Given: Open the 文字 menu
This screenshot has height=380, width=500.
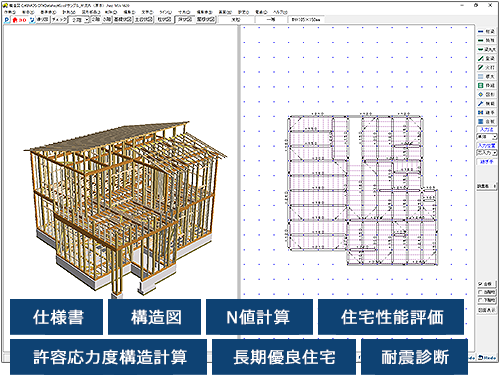Looking at the screenshot, I should [147, 12].
